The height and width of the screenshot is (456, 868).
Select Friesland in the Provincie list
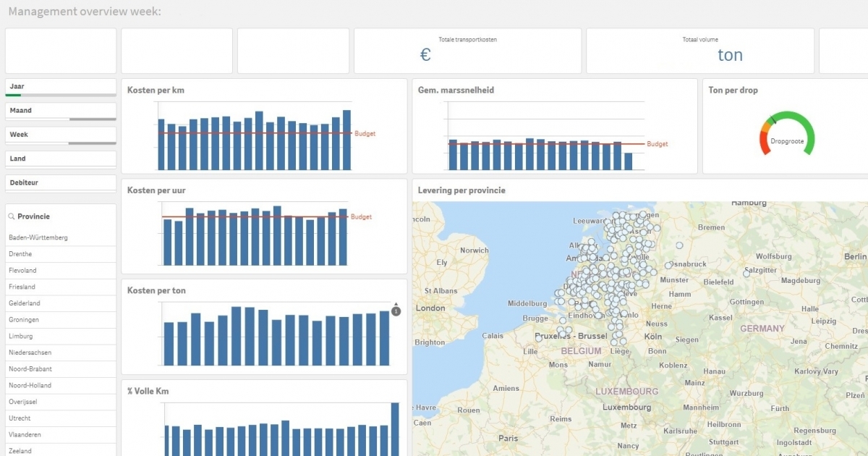point(61,287)
